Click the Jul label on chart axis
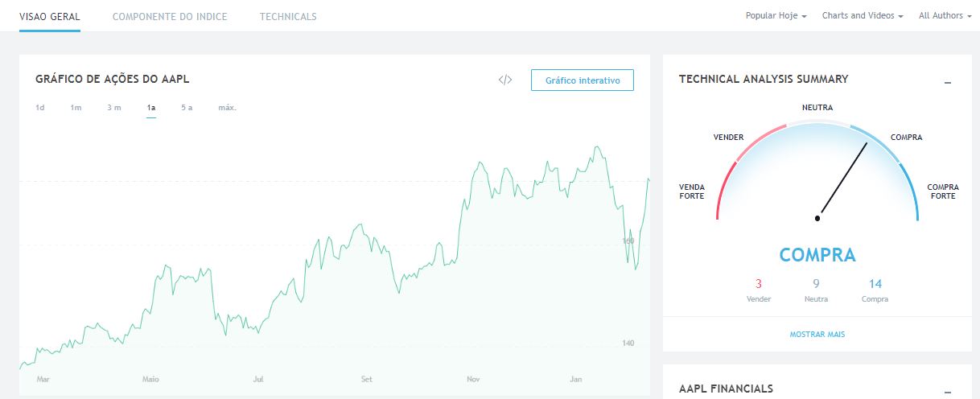 coord(258,378)
